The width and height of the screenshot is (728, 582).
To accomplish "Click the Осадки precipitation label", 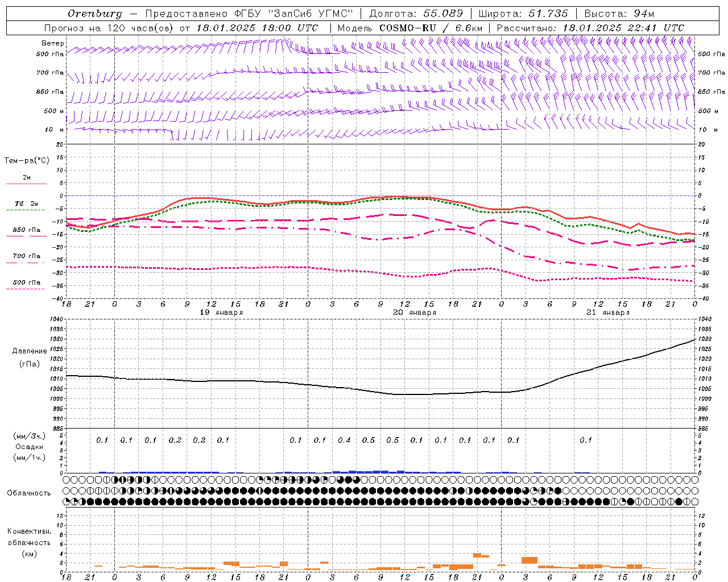I will [30, 447].
